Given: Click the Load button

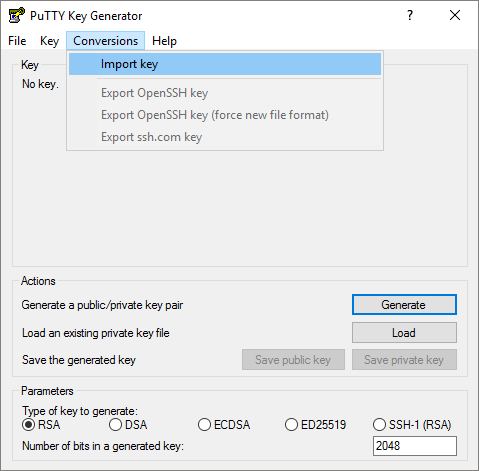Looking at the screenshot, I should pyautogui.click(x=404, y=333).
